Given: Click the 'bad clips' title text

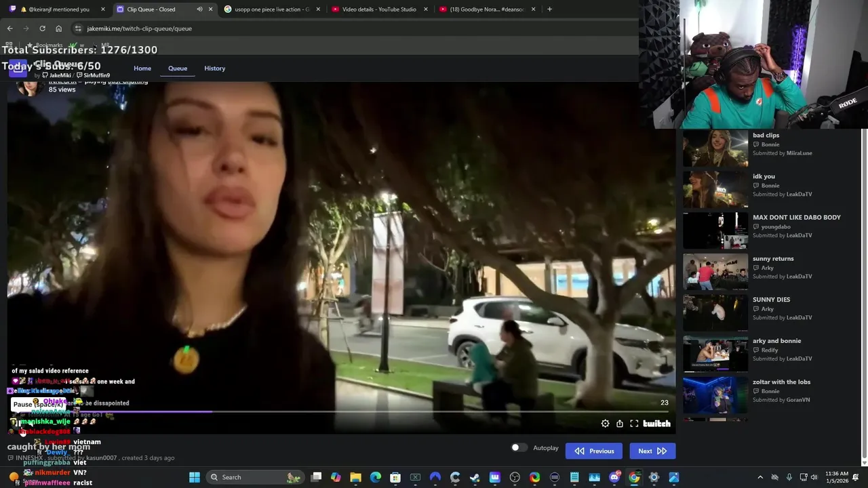Looking at the screenshot, I should [766, 136].
